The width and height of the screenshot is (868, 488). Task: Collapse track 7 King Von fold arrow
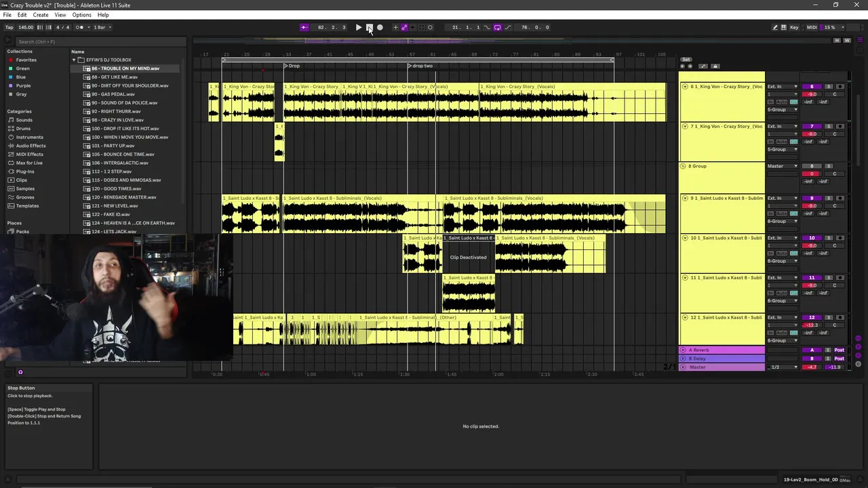coord(685,126)
